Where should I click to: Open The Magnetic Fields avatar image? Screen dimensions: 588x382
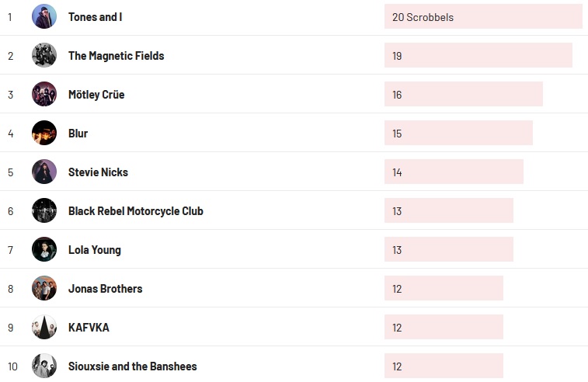(x=44, y=55)
